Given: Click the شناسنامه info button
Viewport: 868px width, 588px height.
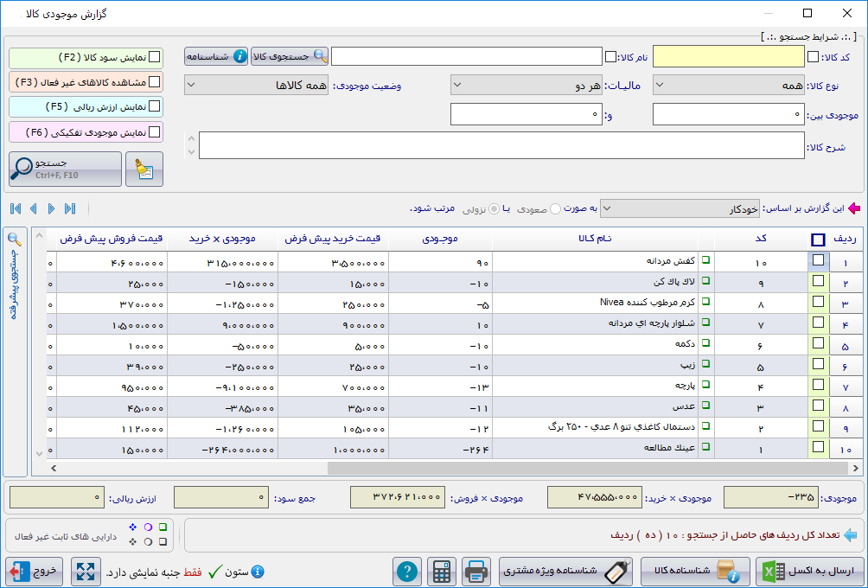Looking at the screenshot, I should tap(216, 56).
